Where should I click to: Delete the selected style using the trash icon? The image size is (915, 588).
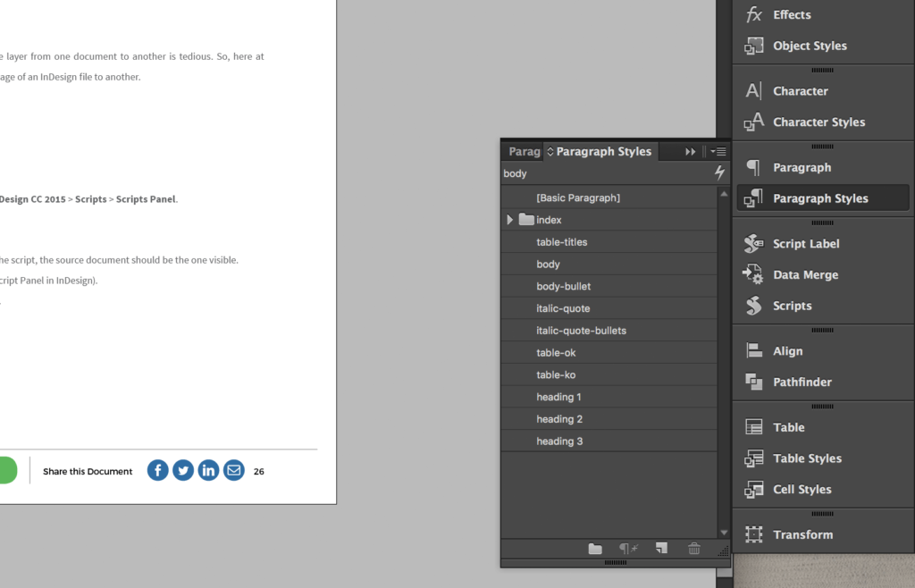(694, 549)
